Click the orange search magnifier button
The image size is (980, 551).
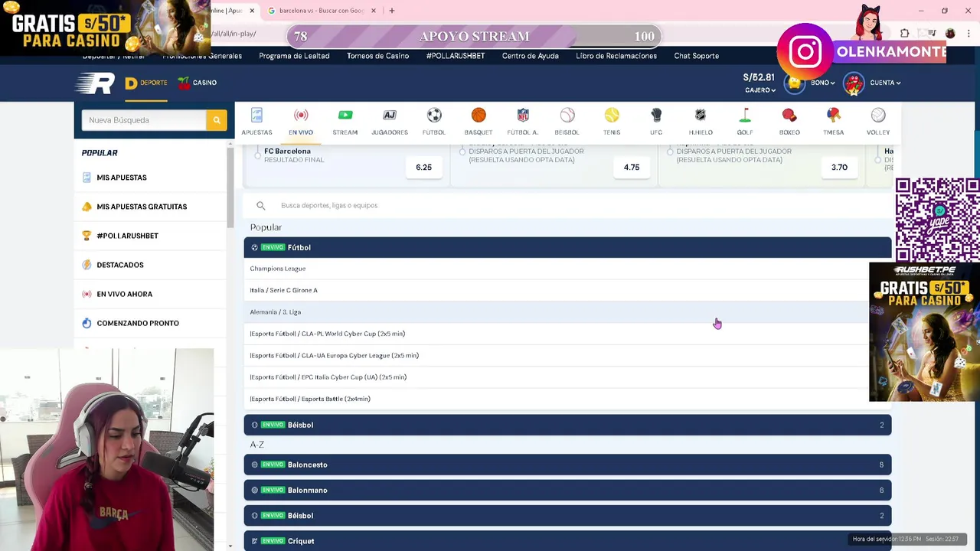[x=217, y=120]
